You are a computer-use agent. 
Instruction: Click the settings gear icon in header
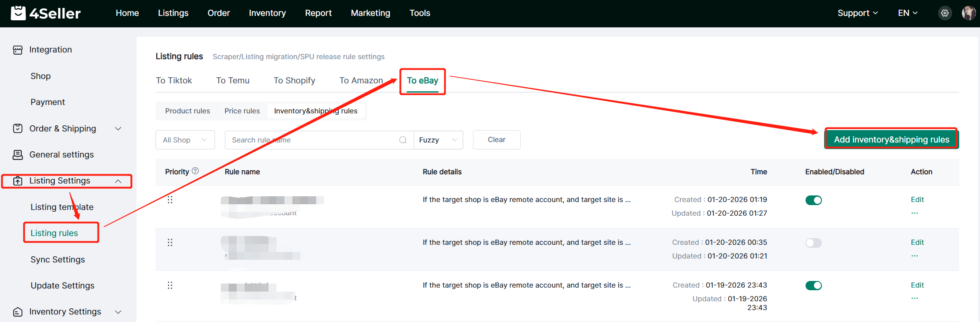(945, 13)
